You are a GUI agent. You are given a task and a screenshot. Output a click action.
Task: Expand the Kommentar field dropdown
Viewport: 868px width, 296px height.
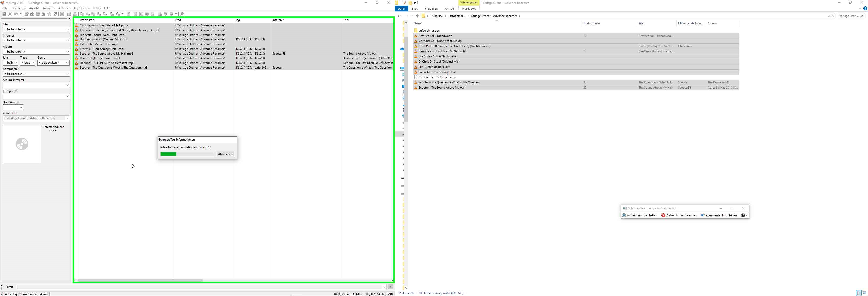pos(67,74)
